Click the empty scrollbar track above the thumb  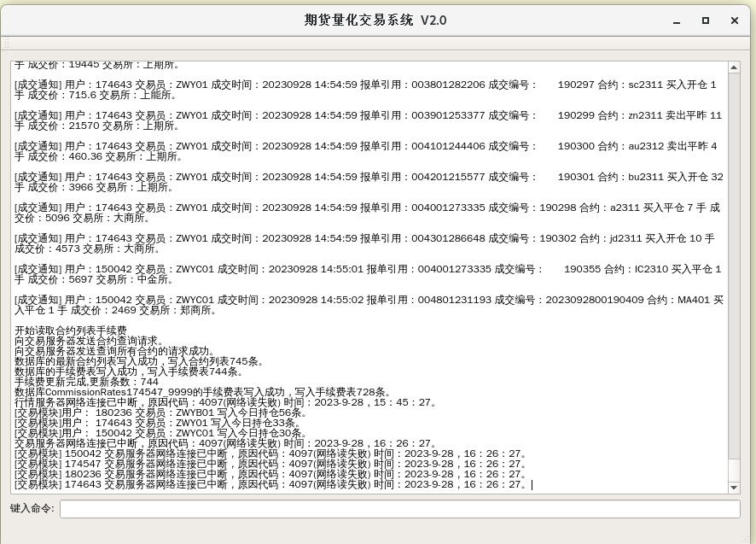pyautogui.click(x=734, y=256)
